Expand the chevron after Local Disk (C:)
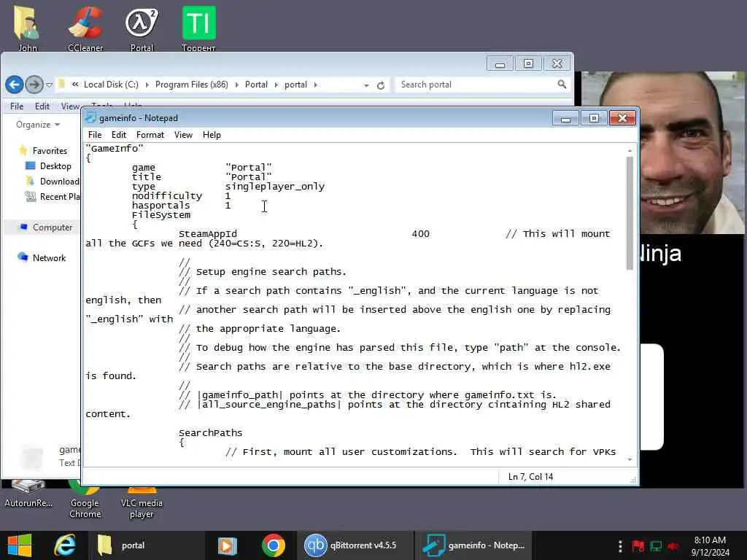 coord(147,85)
